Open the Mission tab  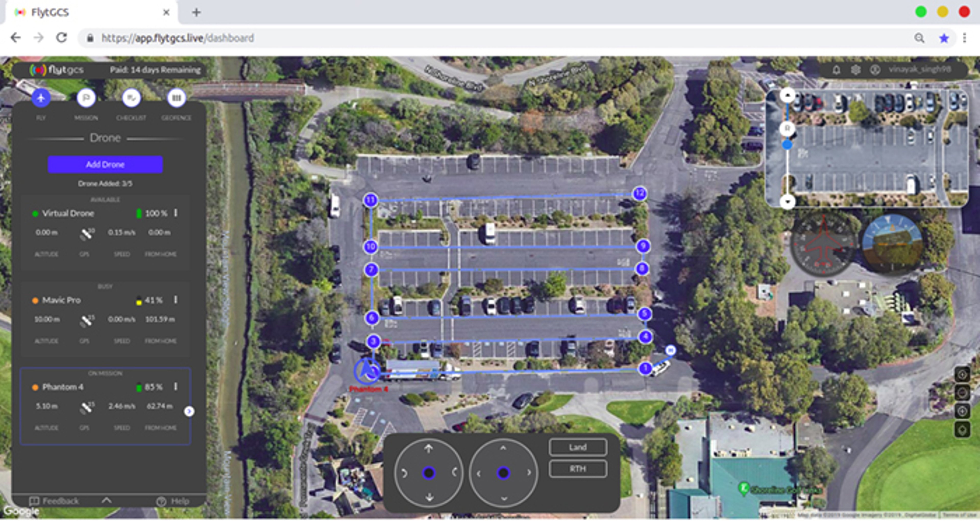(x=86, y=98)
